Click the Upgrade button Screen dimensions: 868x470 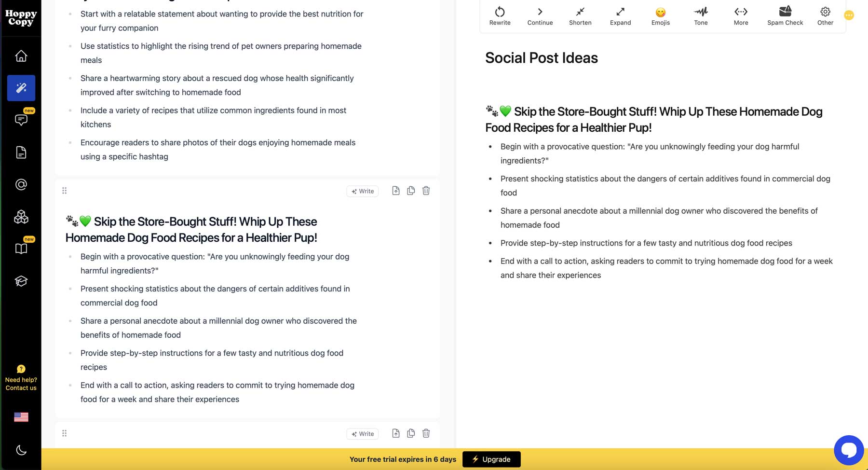tap(491, 459)
